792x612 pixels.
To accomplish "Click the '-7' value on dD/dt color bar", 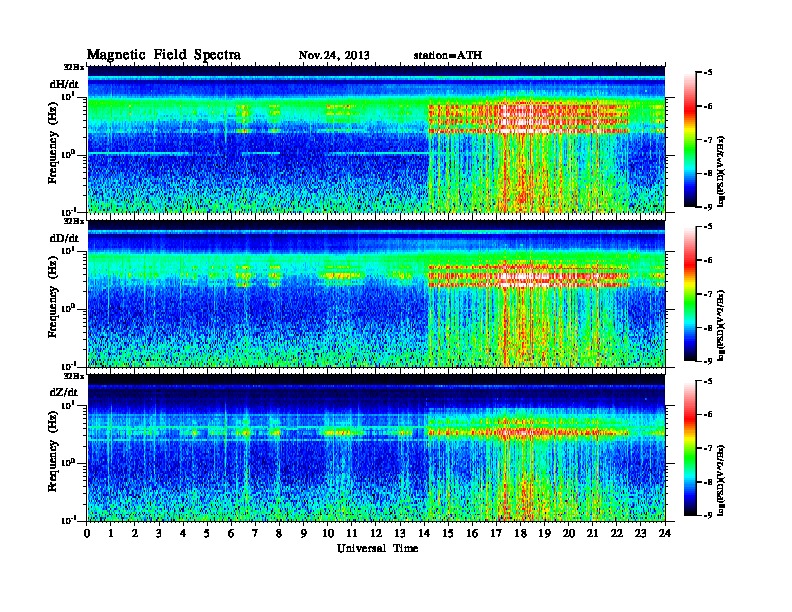I will (708, 293).
